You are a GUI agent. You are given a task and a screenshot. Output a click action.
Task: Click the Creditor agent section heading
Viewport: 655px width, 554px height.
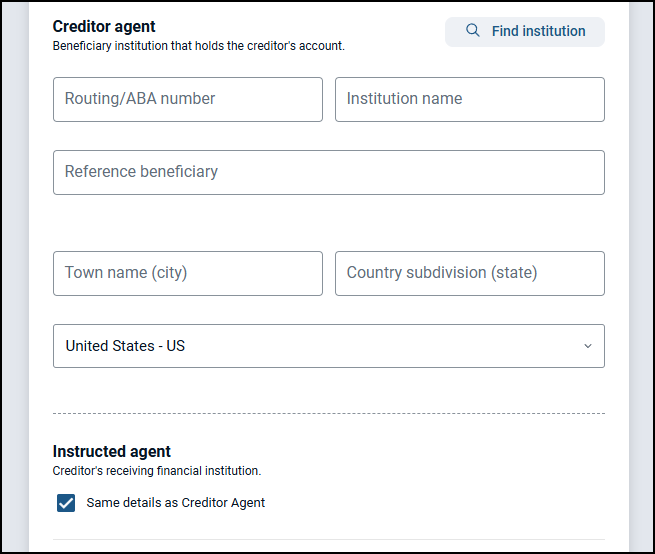pos(104,27)
